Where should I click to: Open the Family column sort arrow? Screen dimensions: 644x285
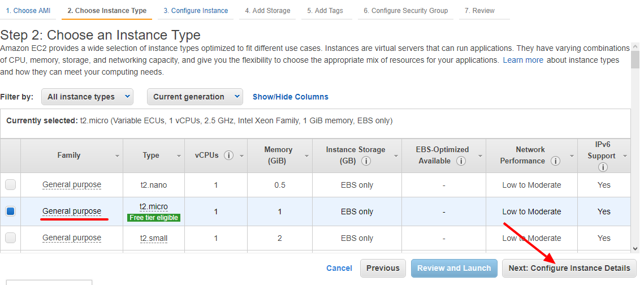(117, 157)
